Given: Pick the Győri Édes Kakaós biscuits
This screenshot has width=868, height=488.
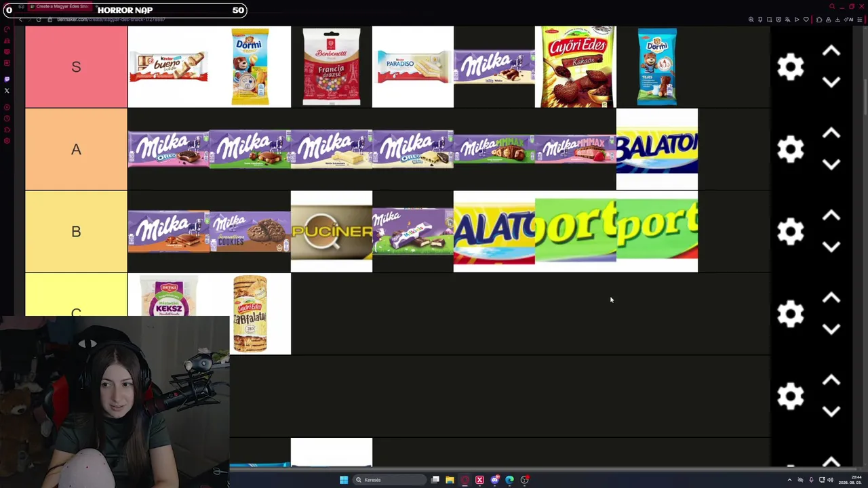Looking at the screenshot, I should tap(576, 66).
